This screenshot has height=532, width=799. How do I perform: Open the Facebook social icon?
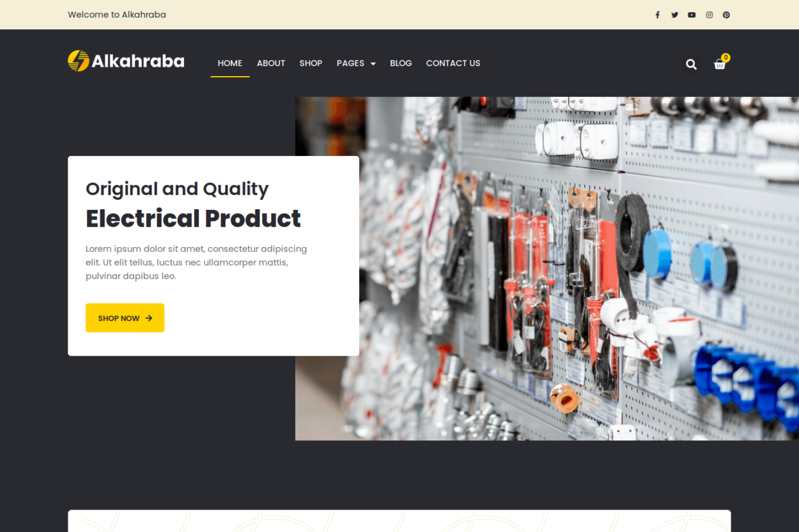pos(657,14)
